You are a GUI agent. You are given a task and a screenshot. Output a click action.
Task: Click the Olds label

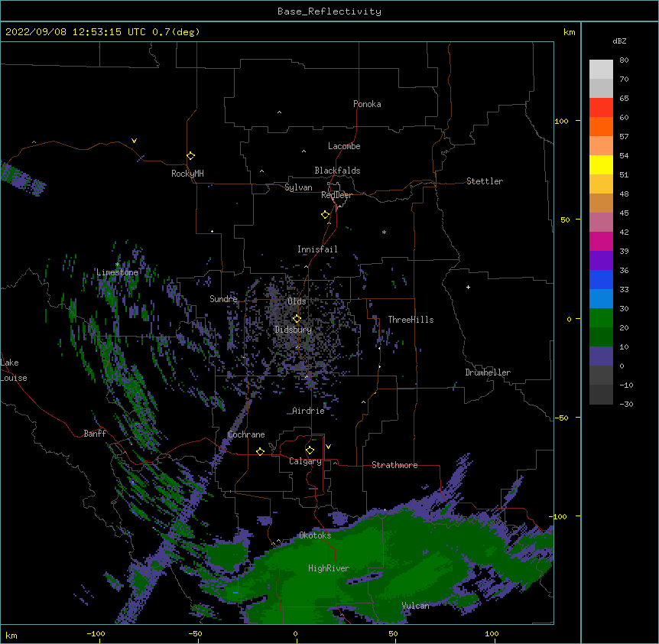(297, 301)
